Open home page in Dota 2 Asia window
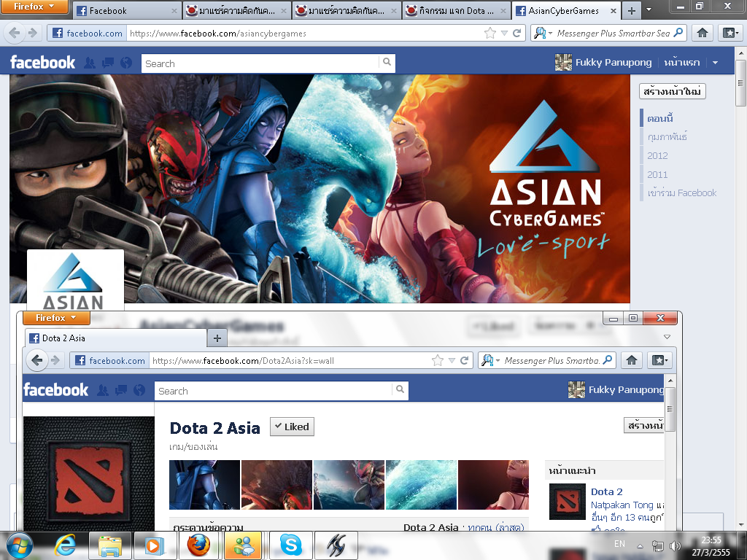 [x=632, y=360]
